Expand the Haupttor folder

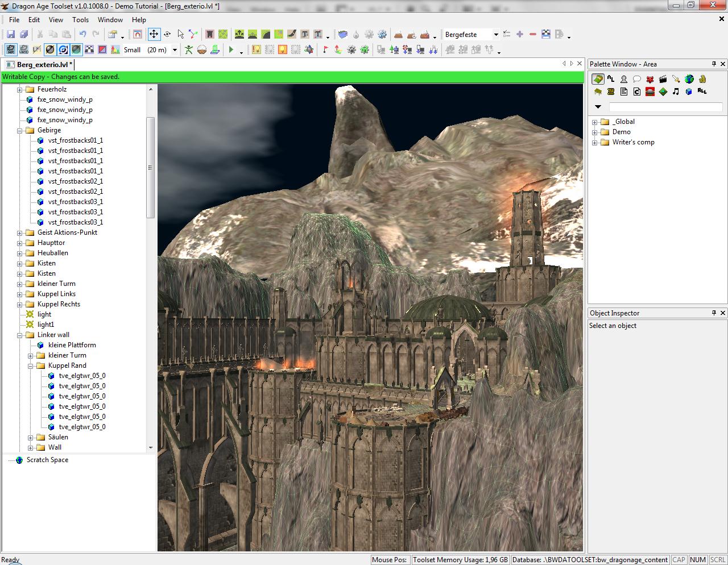click(20, 243)
